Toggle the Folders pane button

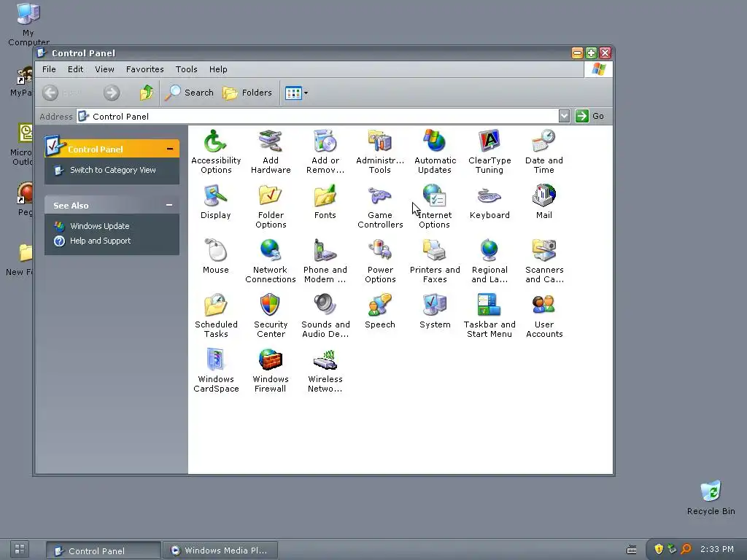(x=247, y=93)
